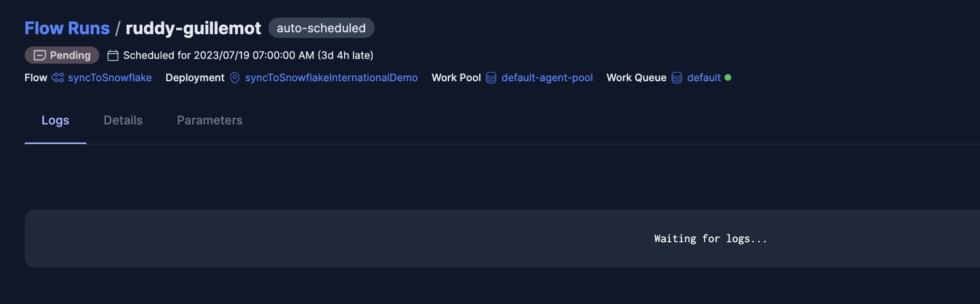Click the database icon next to Work Queue
The image size is (980, 304).
pos(676,77)
